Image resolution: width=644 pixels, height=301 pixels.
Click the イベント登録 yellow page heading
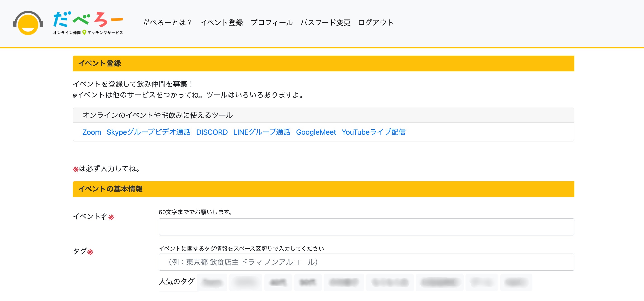(x=323, y=63)
